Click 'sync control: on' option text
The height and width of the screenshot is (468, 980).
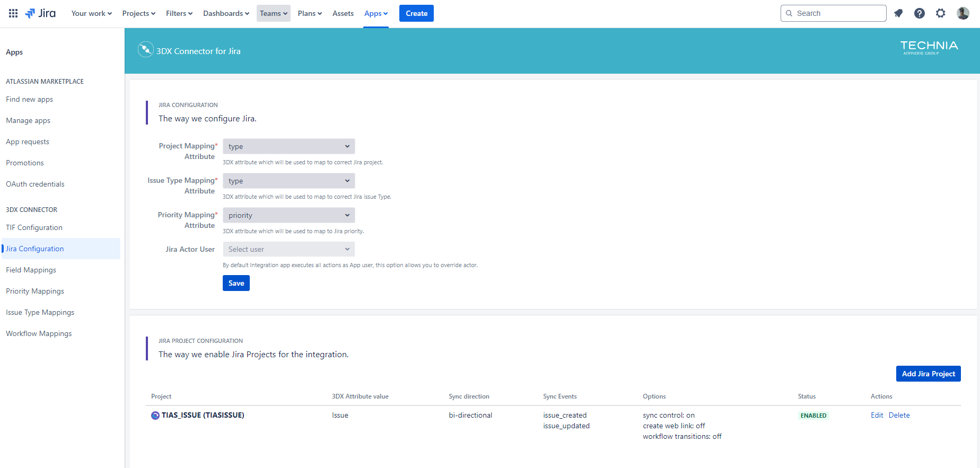point(669,415)
